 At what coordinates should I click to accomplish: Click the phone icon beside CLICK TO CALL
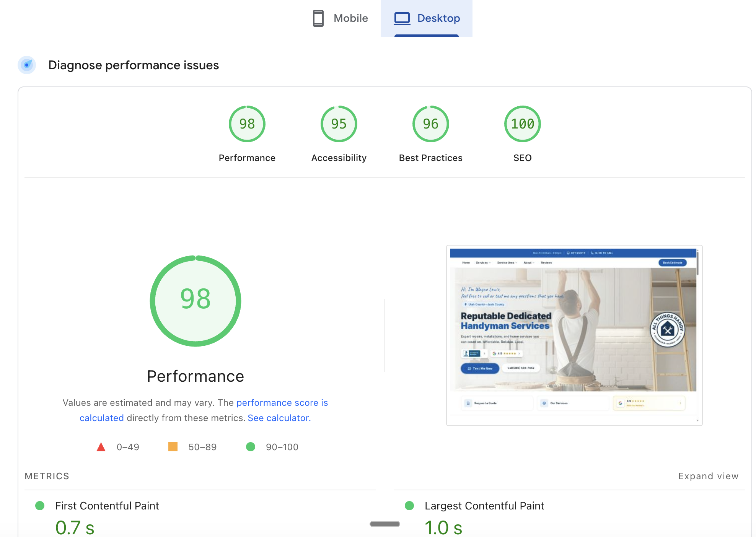pos(591,253)
